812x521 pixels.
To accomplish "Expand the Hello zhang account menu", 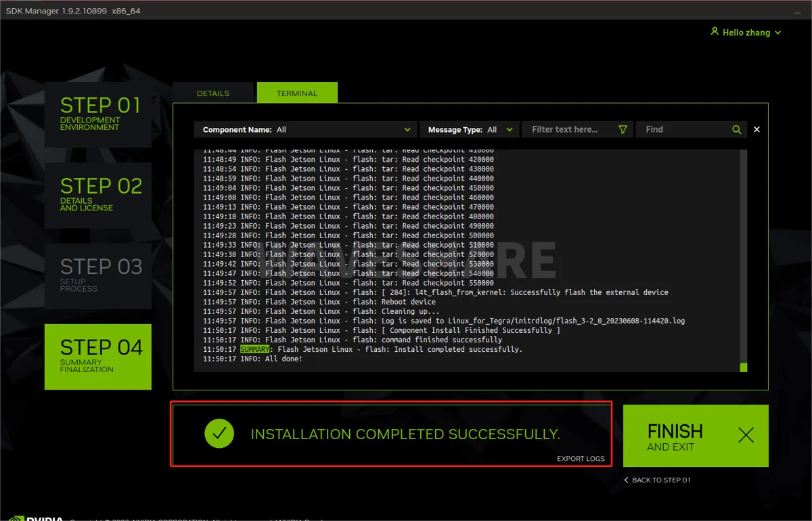I will click(x=746, y=32).
